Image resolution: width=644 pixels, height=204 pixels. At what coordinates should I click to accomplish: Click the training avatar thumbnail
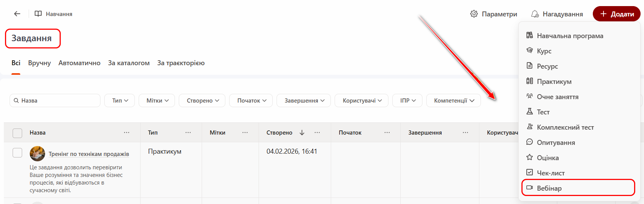click(37, 154)
